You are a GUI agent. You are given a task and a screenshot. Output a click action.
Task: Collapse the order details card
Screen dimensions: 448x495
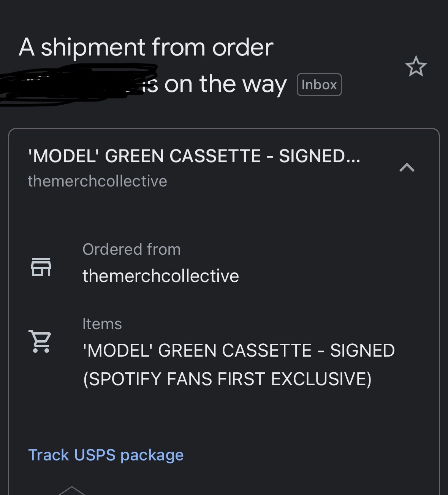tap(407, 167)
